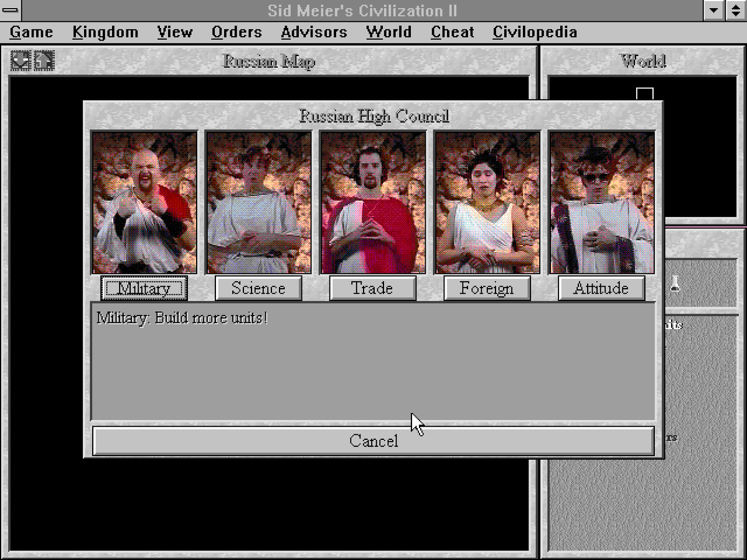Click the Russian High Council title
The width and height of the screenshot is (747, 560).
[x=374, y=116]
